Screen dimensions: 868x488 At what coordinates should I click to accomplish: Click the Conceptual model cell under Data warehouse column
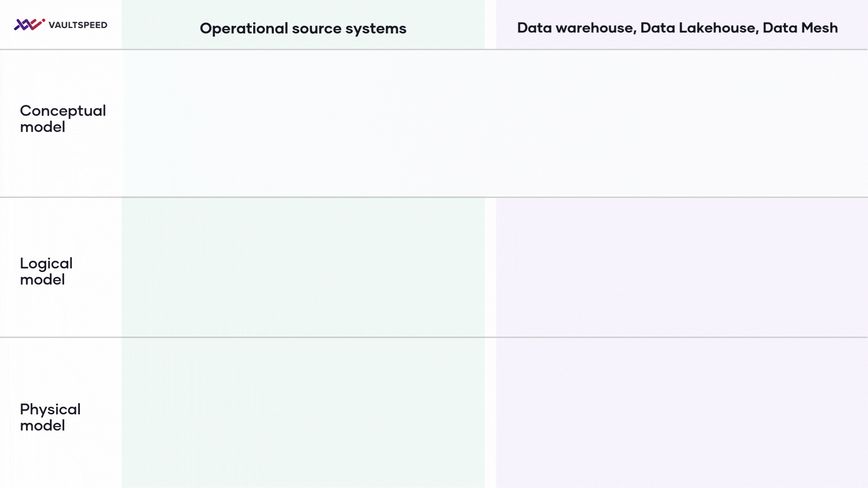681,123
